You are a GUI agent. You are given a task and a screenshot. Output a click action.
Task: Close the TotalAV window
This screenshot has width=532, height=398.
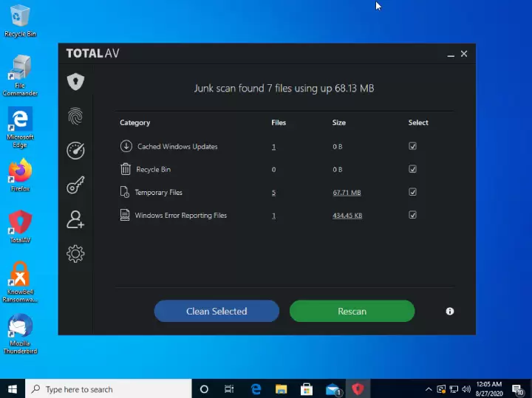[x=464, y=54]
